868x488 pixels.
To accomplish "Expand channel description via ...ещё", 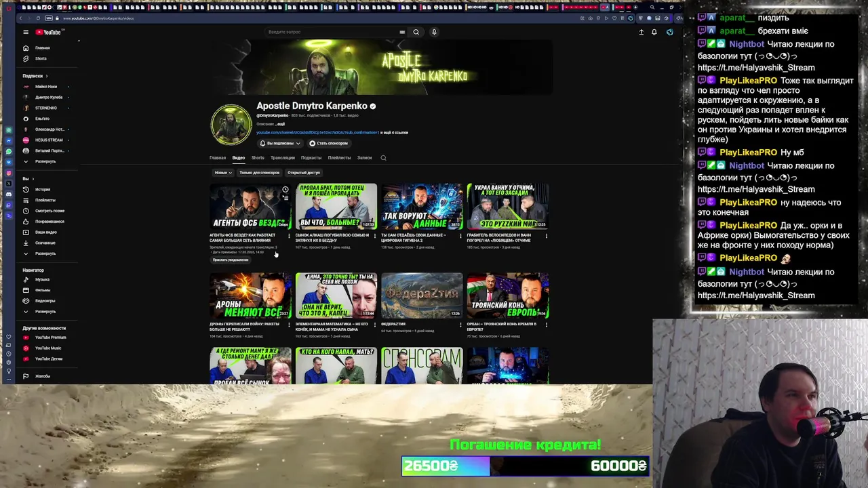I will point(280,124).
